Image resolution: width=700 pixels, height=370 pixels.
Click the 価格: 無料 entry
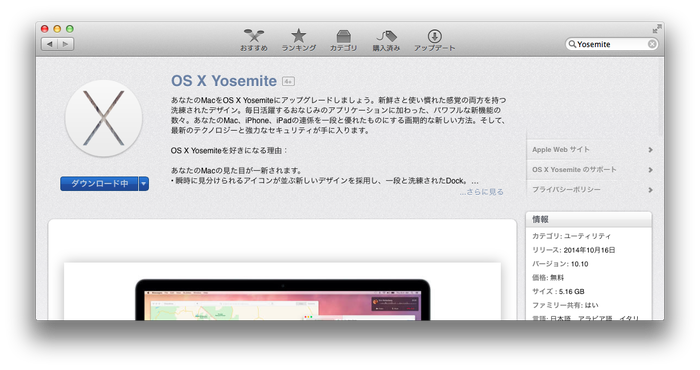tap(548, 278)
